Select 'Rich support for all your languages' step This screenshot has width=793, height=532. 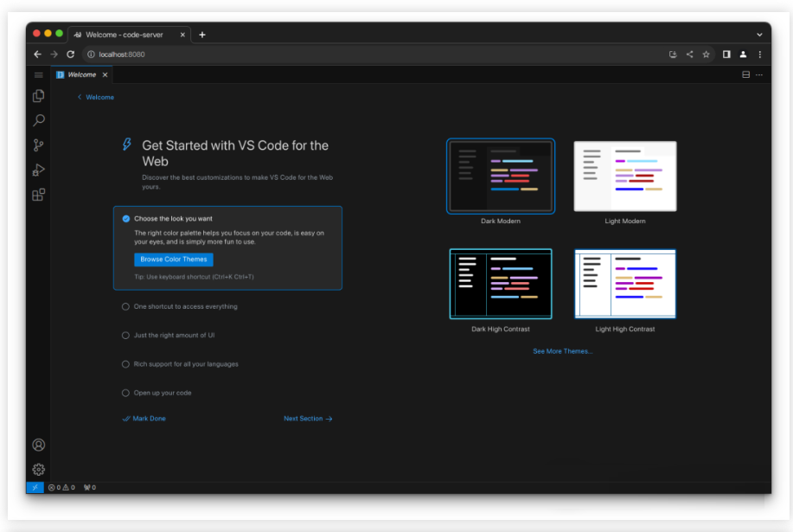click(180, 364)
